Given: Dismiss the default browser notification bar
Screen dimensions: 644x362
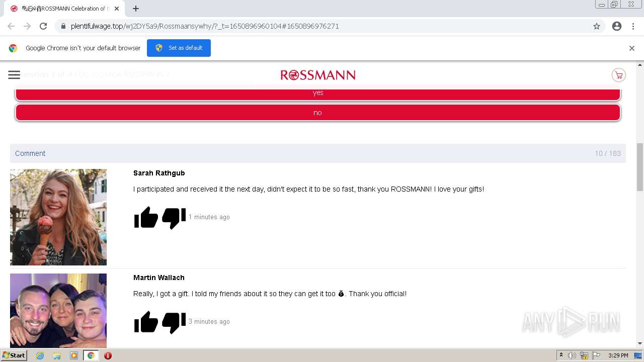Looking at the screenshot, I should (632, 48).
